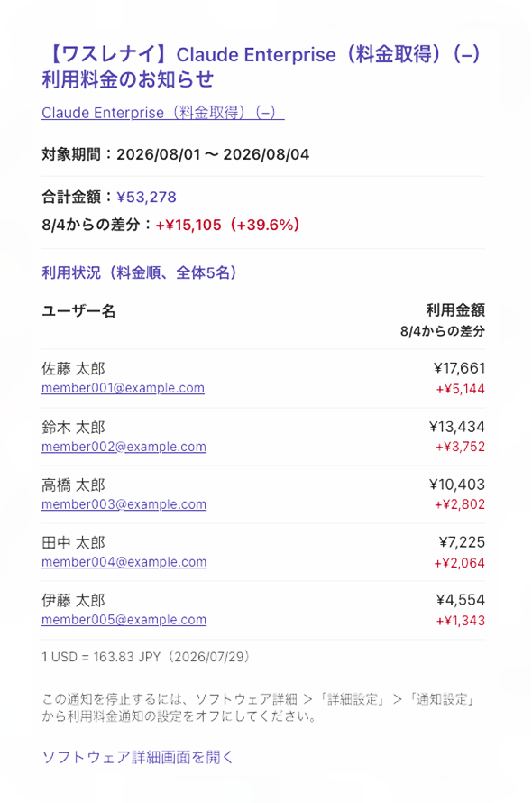
Task: Click on 高橋 太郎 user name
Action: [73, 485]
